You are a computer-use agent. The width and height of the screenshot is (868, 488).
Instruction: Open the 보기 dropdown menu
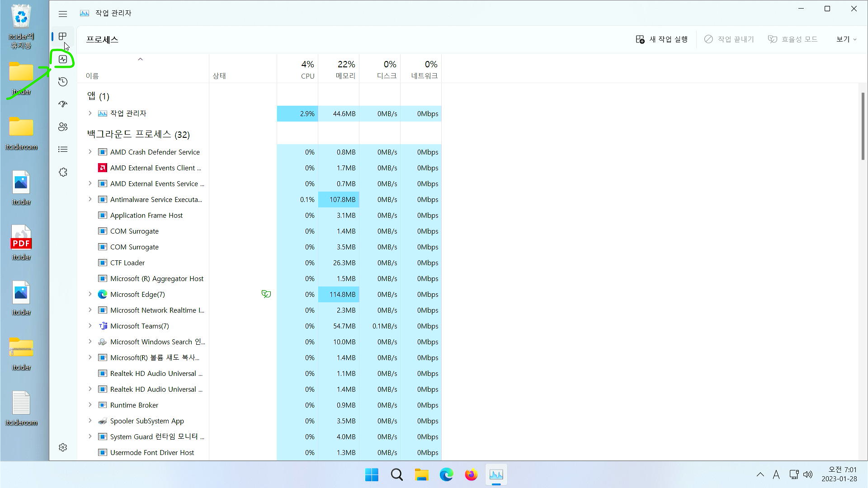click(846, 39)
